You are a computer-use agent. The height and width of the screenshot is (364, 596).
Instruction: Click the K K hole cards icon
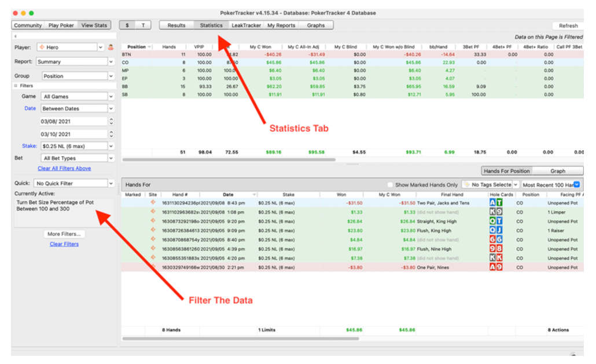pos(496,258)
